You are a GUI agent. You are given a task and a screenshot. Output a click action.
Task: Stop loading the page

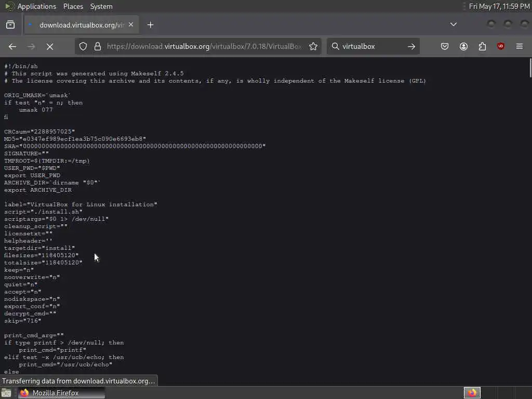pos(50,46)
